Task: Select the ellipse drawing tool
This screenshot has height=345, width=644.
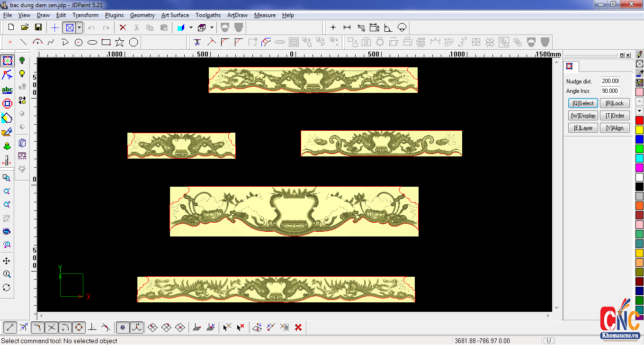Action: pyautogui.click(x=92, y=42)
